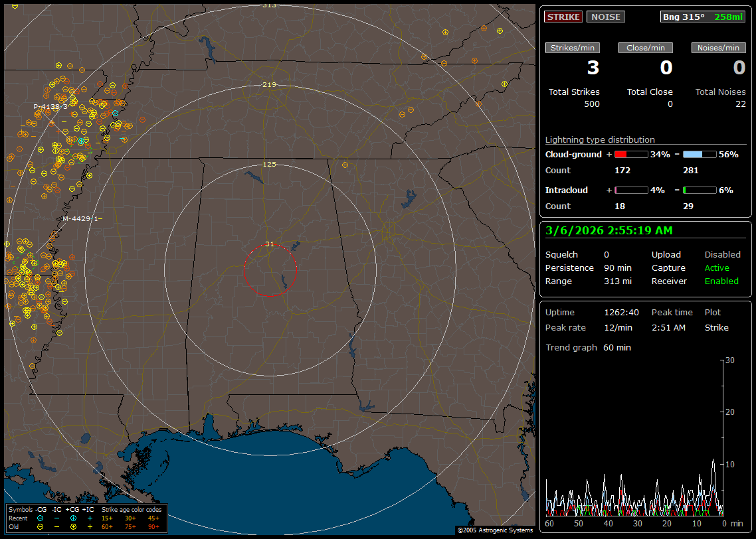The width and height of the screenshot is (756, 539).
Task: Click the old -CG yellow legend symbol
Action: 40,526
